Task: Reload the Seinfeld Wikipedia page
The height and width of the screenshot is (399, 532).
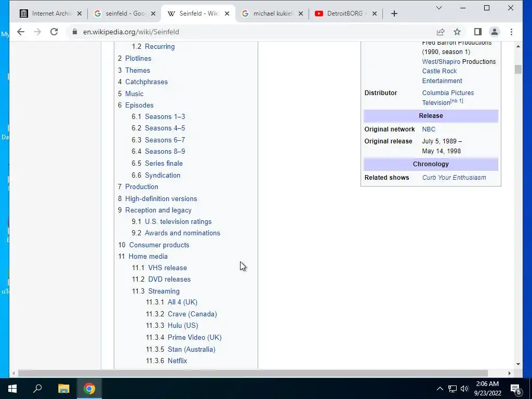Action: 54,32
